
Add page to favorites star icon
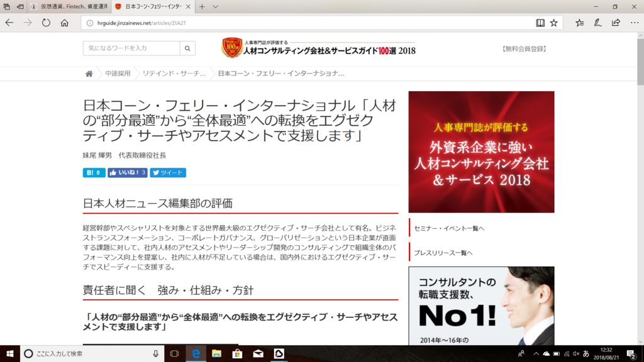[x=554, y=23]
